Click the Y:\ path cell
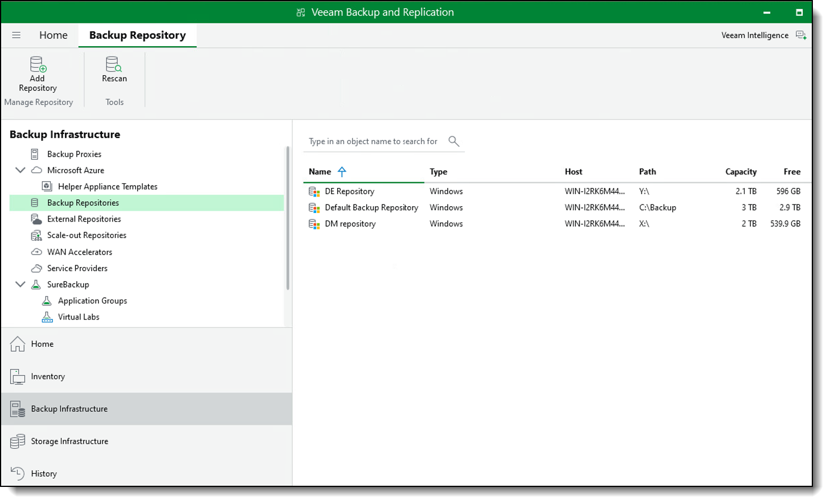Image resolution: width=830 pixels, height=504 pixels. pos(644,191)
